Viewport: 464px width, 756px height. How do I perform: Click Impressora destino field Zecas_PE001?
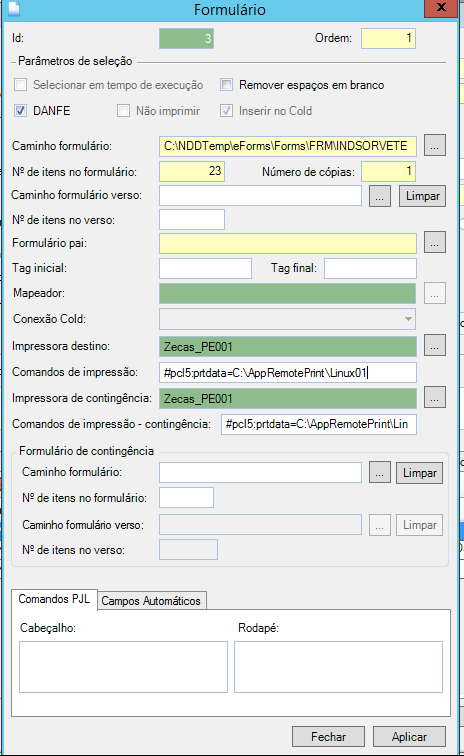[x=288, y=346]
